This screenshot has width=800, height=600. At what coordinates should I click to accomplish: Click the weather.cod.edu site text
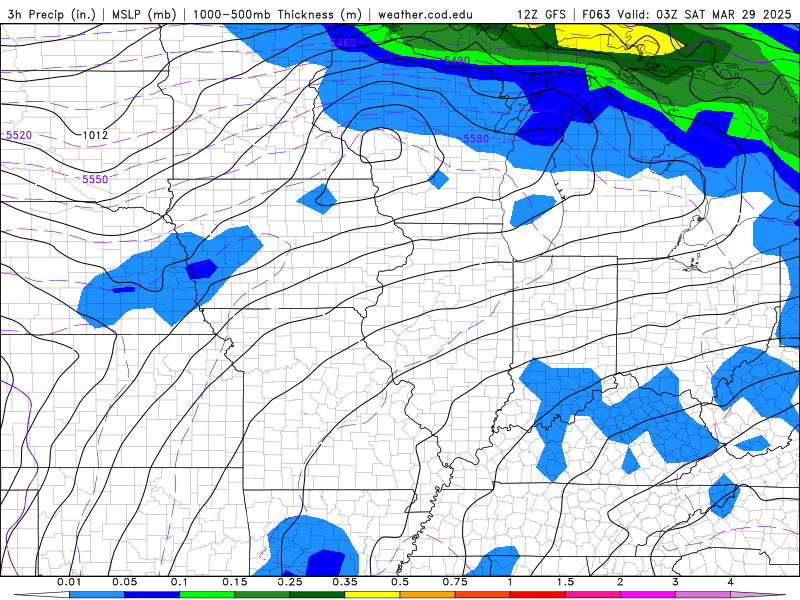pyautogui.click(x=425, y=14)
